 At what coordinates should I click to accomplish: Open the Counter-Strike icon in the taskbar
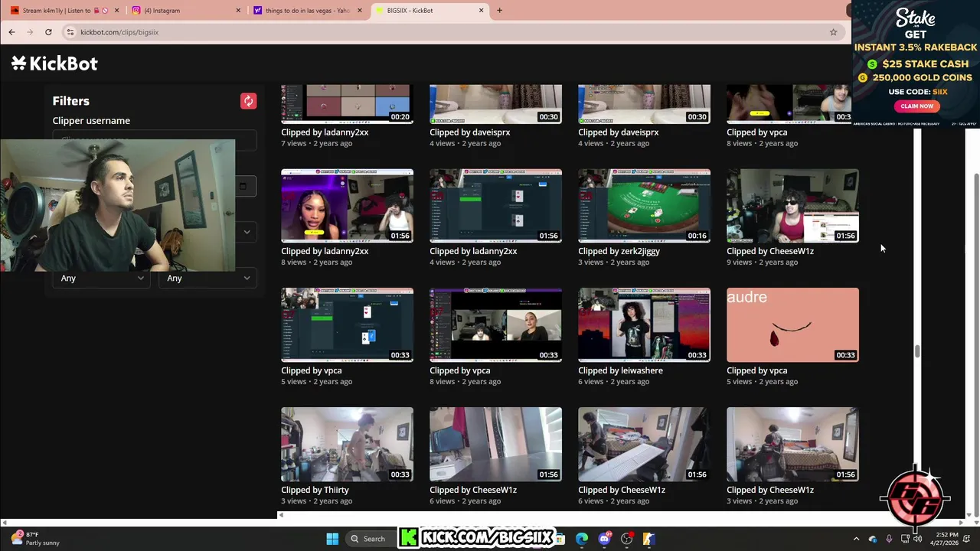tap(648, 539)
